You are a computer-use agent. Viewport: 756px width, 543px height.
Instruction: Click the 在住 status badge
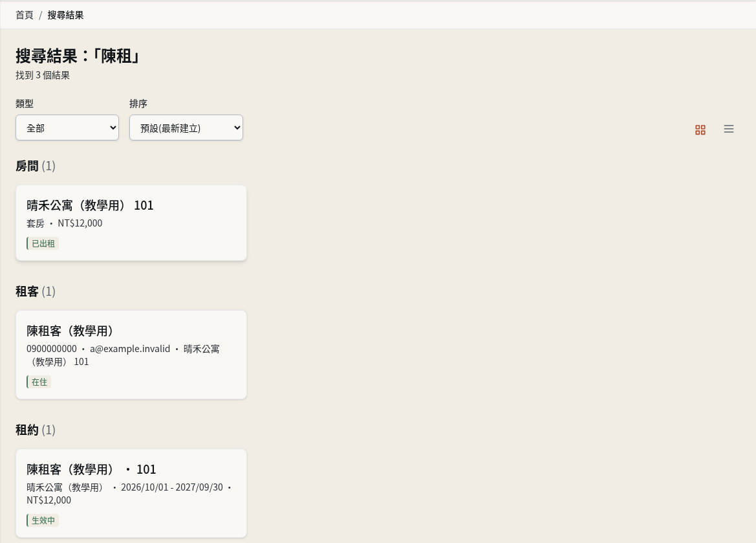39,382
